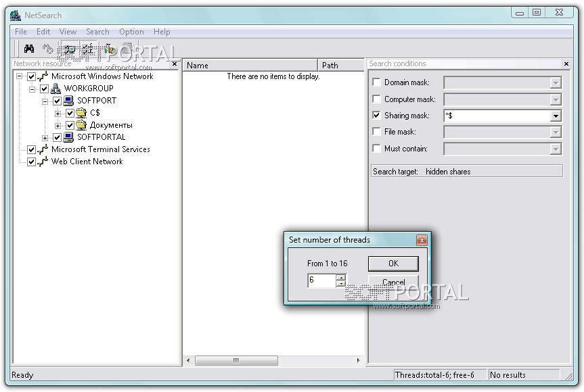Close the Set number of threads dialog
Screen dimensions: 584x392
click(x=422, y=240)
